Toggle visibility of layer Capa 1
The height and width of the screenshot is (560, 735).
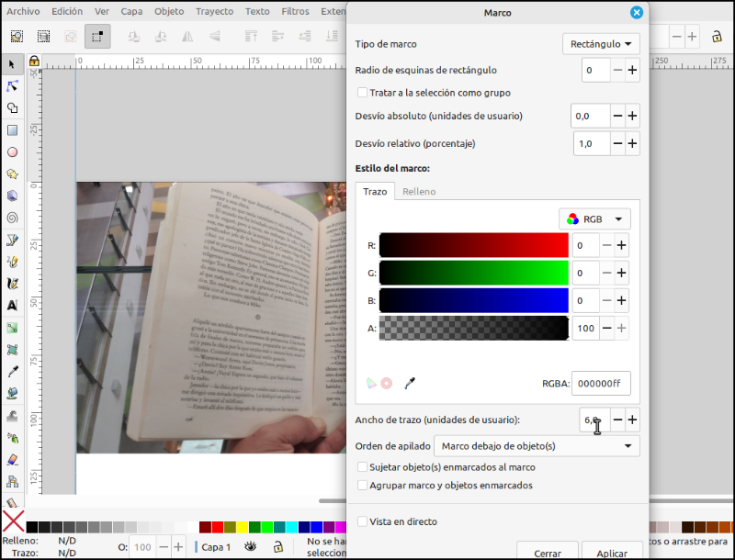[250, 546]
